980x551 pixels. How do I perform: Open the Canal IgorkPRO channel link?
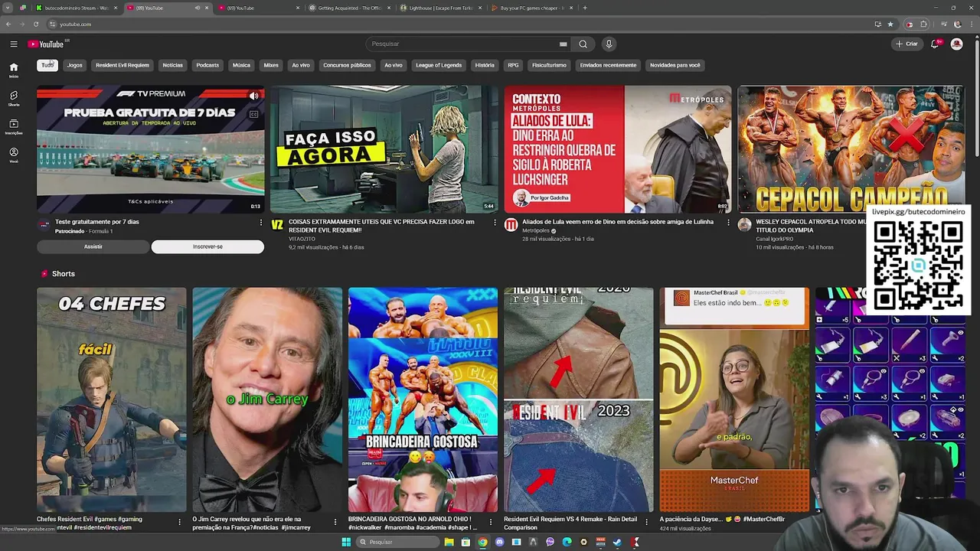coord(775,239)
